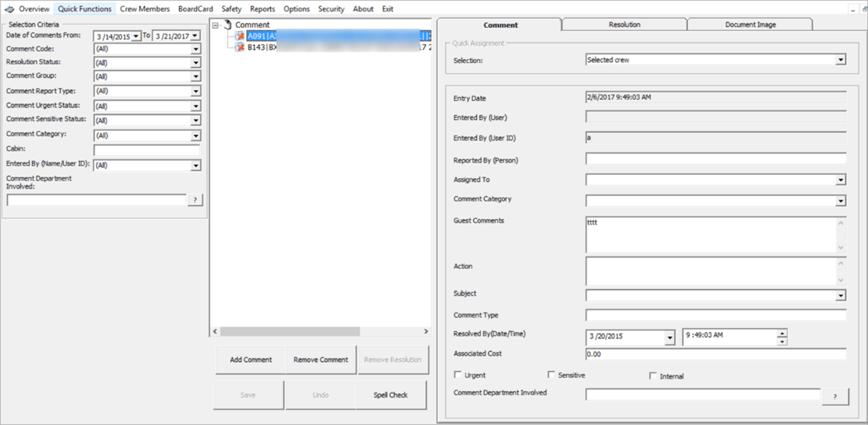This screenshot has width=868, height=425.
Task: Enable the Internal checkbox
Action: click(x=653, y=376)
